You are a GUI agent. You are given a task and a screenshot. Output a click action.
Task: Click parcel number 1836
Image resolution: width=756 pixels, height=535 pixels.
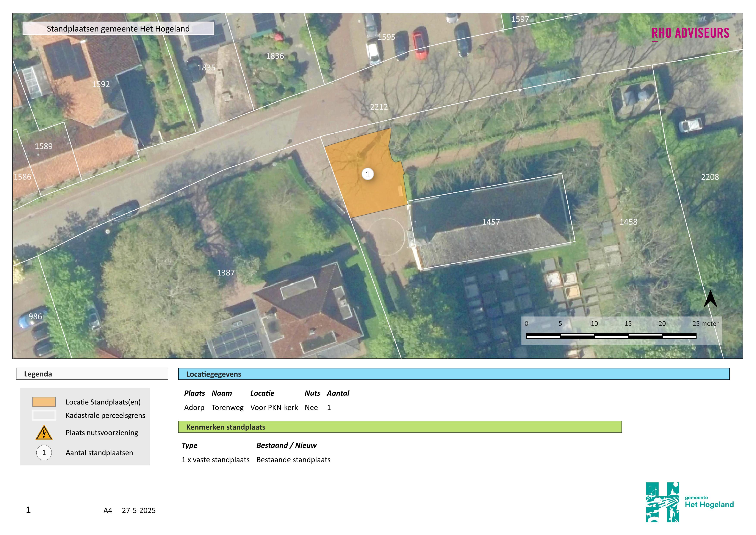click(275, 56)
